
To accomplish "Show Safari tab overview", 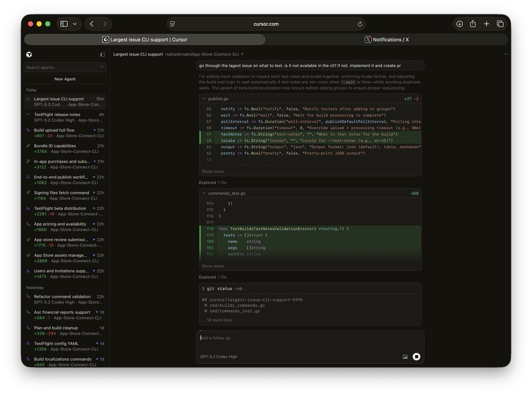I will pos(500,24).
